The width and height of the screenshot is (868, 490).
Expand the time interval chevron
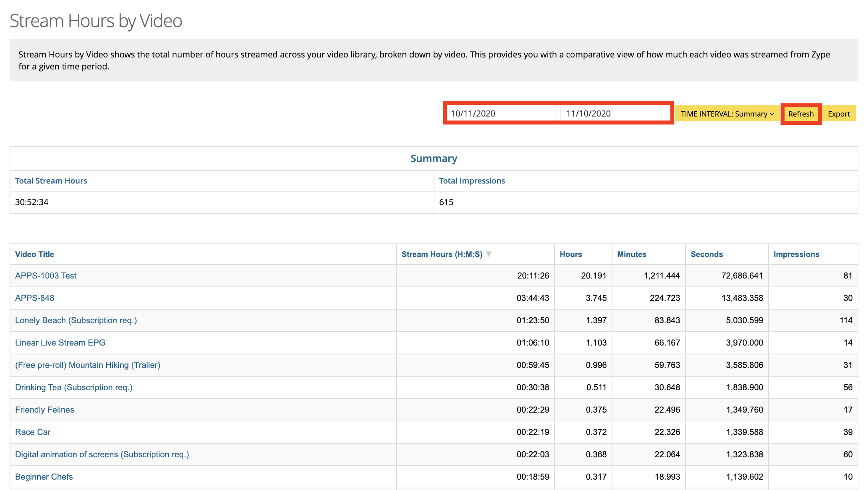click(x=771, y=114)
